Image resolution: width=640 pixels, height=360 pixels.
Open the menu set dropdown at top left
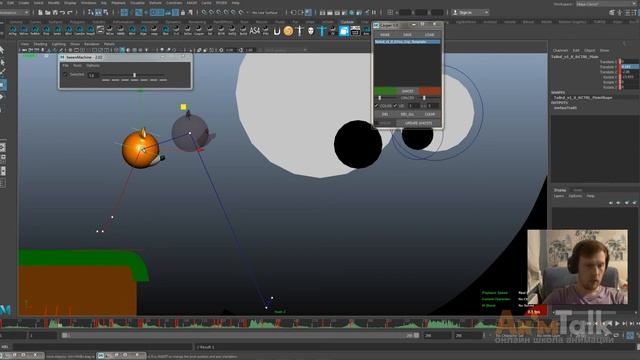click(15, 13)
